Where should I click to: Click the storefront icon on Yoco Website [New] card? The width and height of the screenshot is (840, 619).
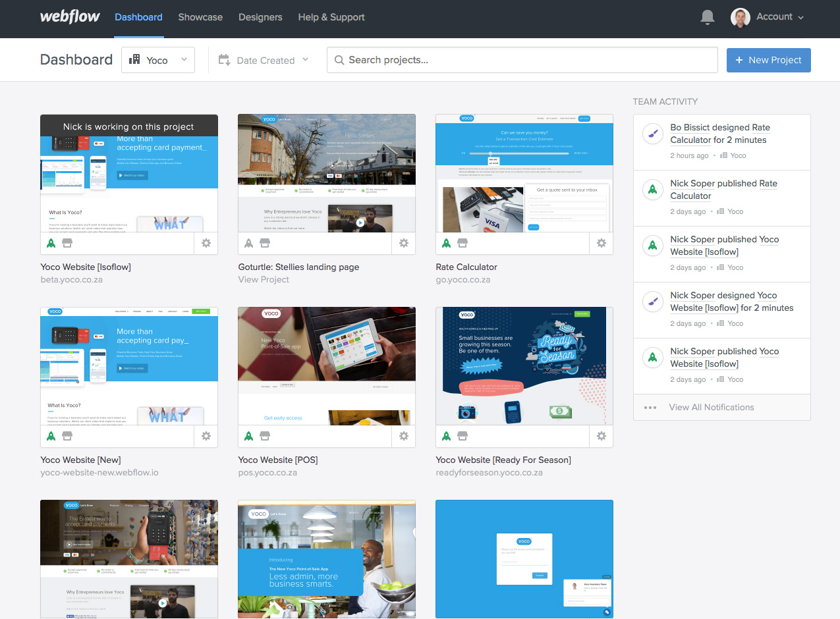(x=67, y=436)
